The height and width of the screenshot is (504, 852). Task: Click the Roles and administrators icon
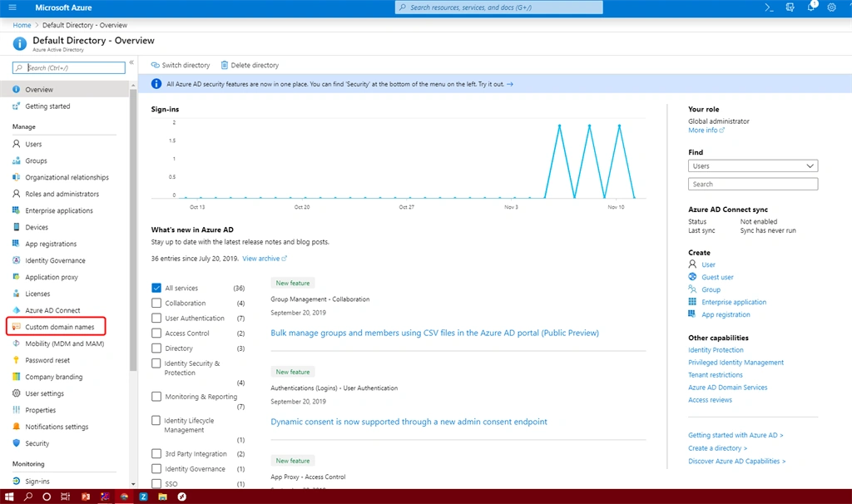tap(17, 194)
